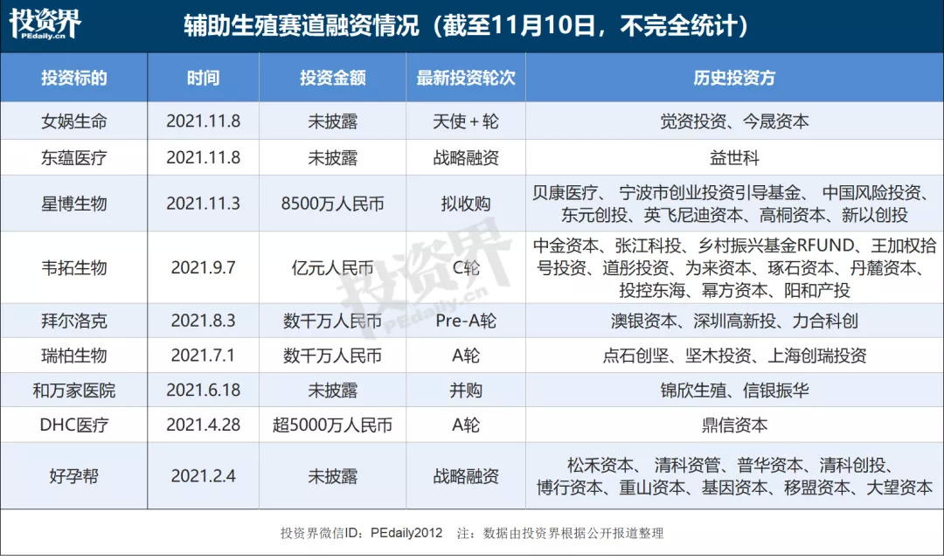Select the 女娲生命 cell

(74, 121)
